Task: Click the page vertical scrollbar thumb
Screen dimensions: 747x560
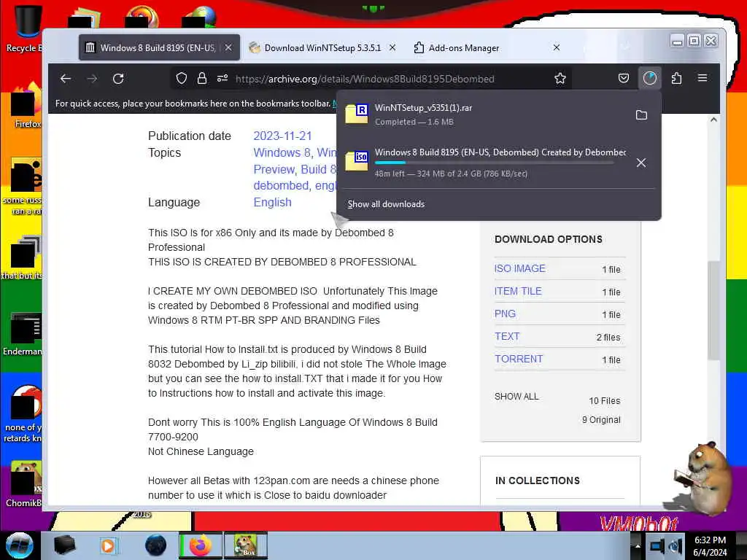Action: [713, 311]
